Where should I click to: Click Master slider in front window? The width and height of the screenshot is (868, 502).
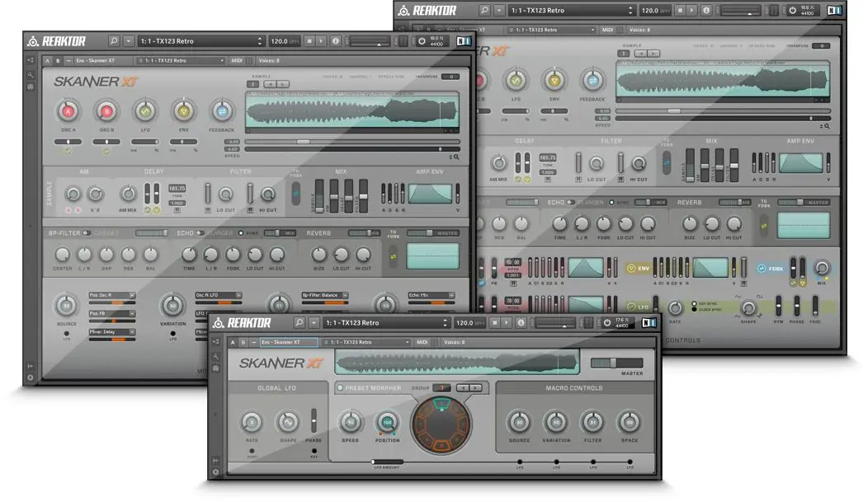[616, 364]
